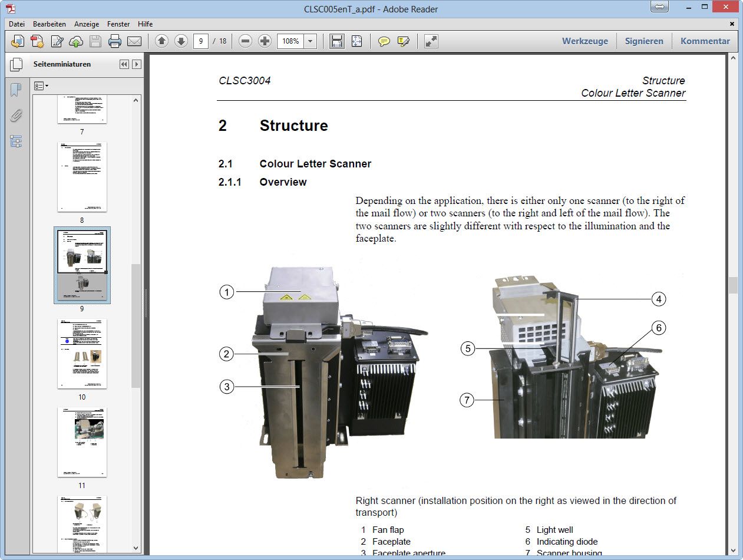Screen dimensions: 743x560
Task: Toggle read mode view
Action: (x=431, y=41)
